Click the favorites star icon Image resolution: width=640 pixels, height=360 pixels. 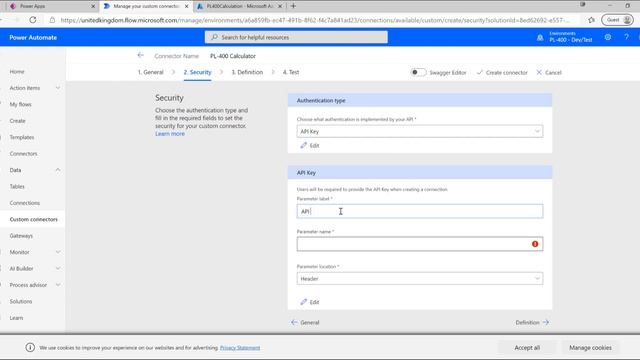591,20
